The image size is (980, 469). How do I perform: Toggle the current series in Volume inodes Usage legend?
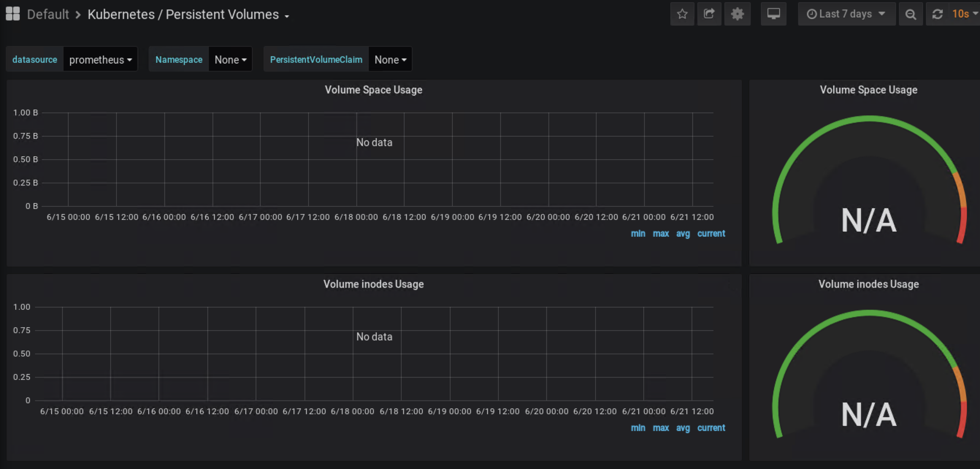[x=711, y=427]
